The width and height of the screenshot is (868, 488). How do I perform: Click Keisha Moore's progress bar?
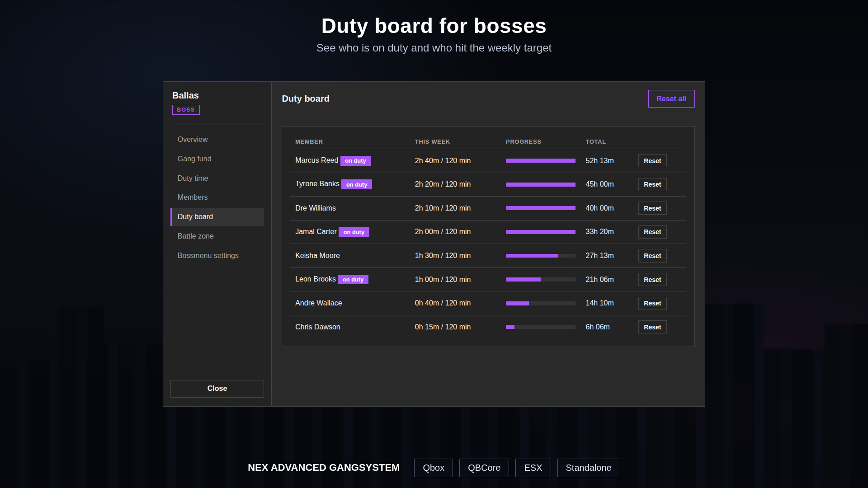[541, 256]
